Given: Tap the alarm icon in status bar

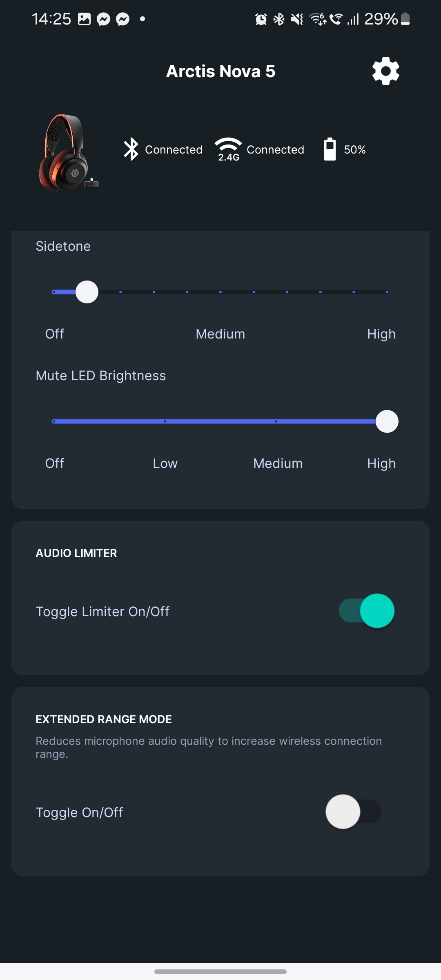Looking at the screenshot, I should click(x=261, y=19).
